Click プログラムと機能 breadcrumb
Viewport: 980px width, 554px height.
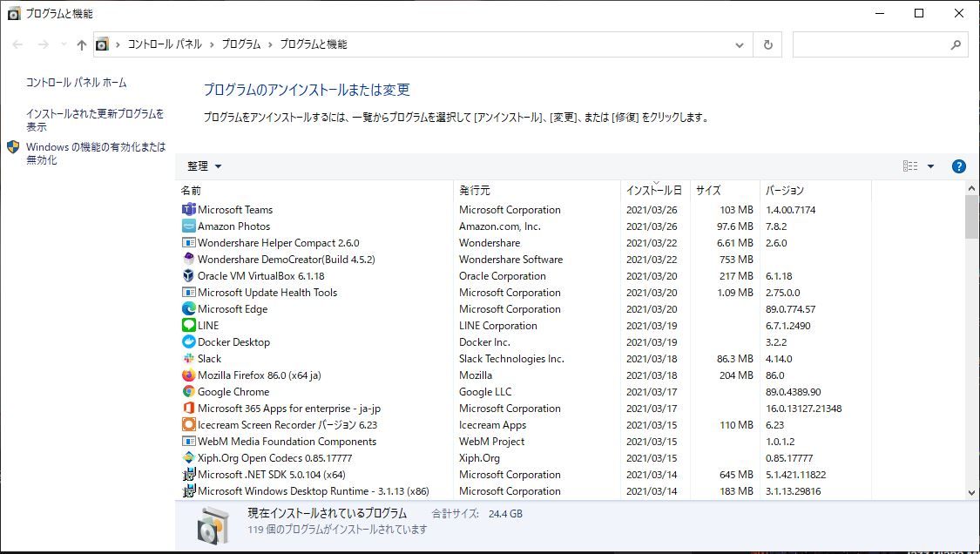[x=313, y=44]
